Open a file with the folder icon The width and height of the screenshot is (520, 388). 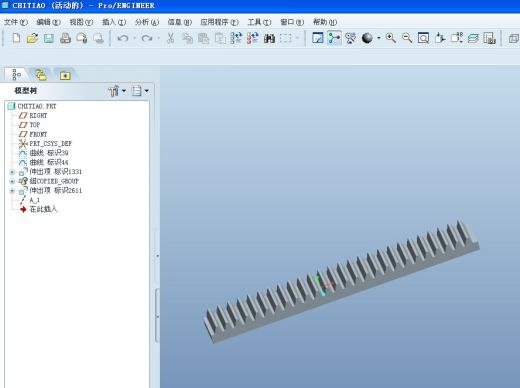click(32, 38)
